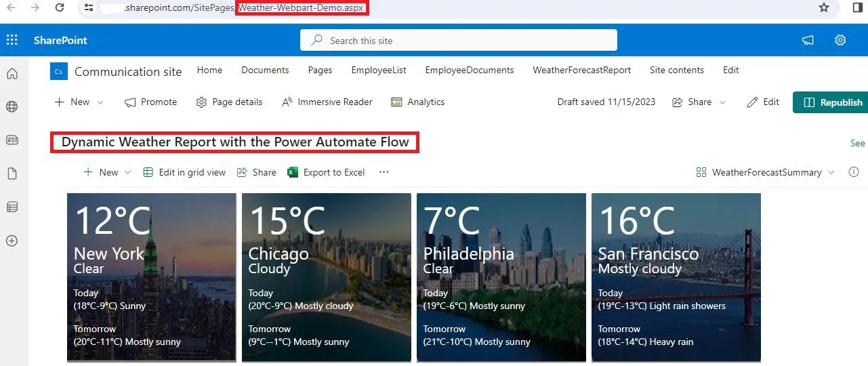Click Edit in the site navigation
This screenshot has height=366, width=868.
point(730,70)
